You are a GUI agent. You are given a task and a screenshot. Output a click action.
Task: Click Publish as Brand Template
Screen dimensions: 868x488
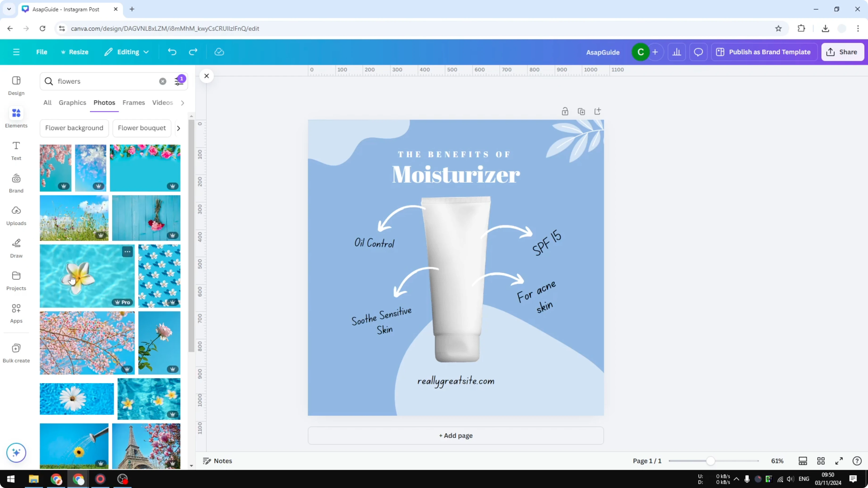point(764,52)
